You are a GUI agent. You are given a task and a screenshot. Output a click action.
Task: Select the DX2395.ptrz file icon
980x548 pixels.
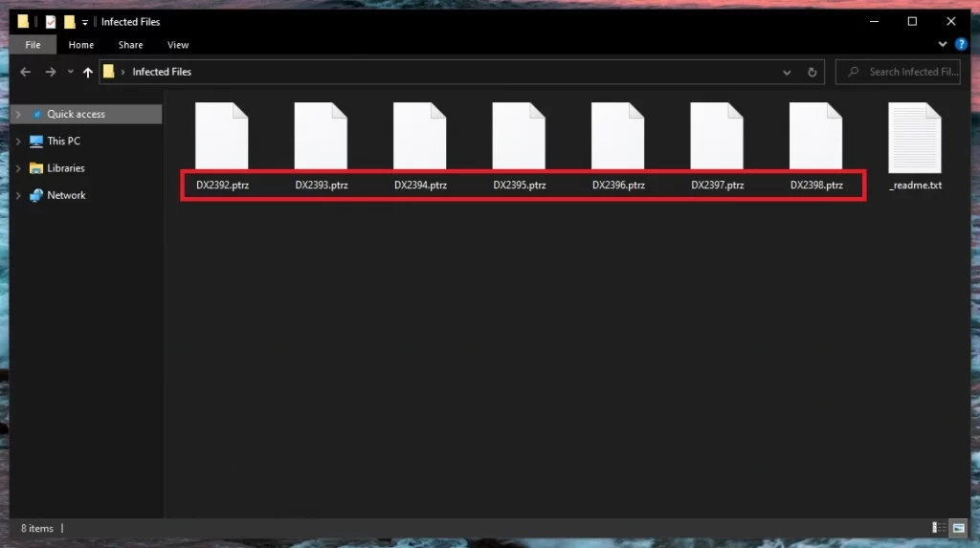pyautogui.click(x=519, y=136)
